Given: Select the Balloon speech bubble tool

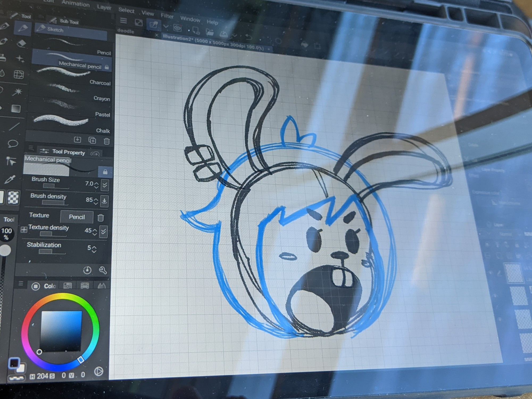Looking at the screenshot, I should pyautogui.click(x=13, y=144).
